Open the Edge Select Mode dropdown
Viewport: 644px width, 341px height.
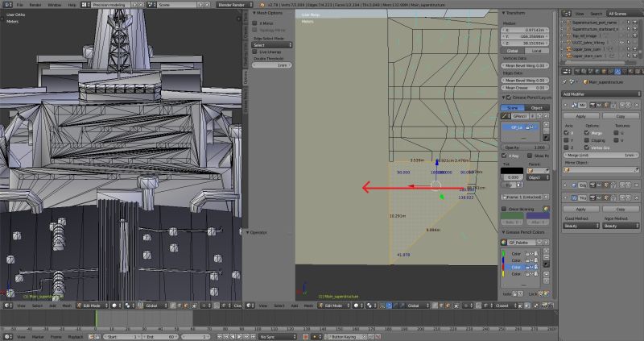[x=272, y=45]
